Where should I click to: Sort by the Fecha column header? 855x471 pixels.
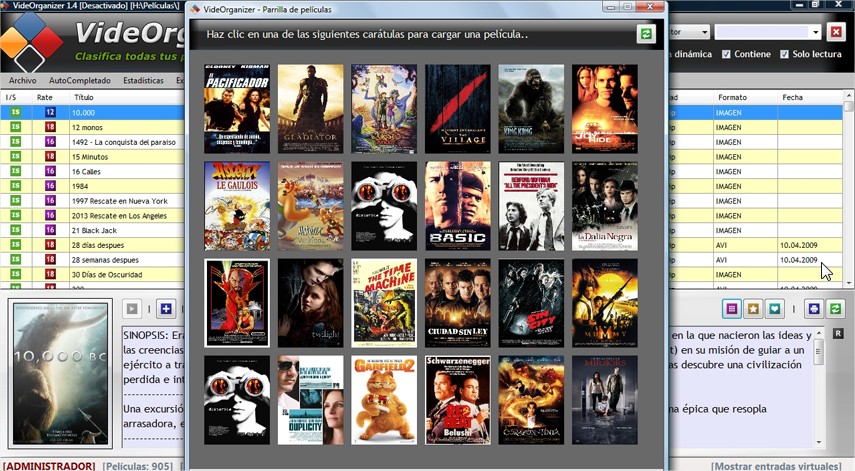tap(792, 97)
